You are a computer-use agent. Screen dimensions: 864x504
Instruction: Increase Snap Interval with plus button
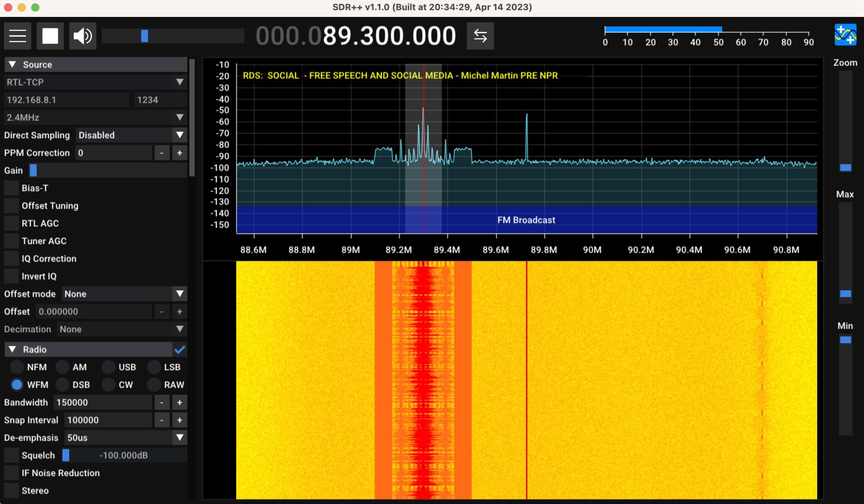179,420
